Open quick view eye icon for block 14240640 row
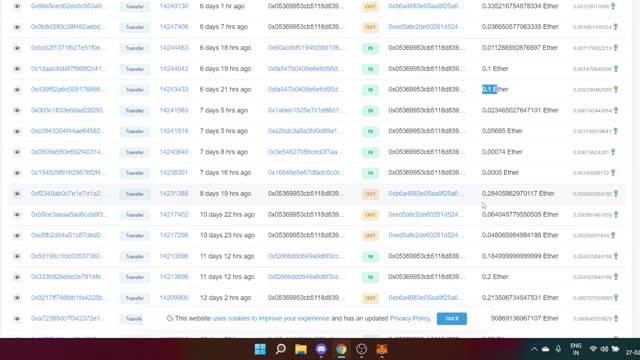640x360 pixels. (x=17, y=152)
